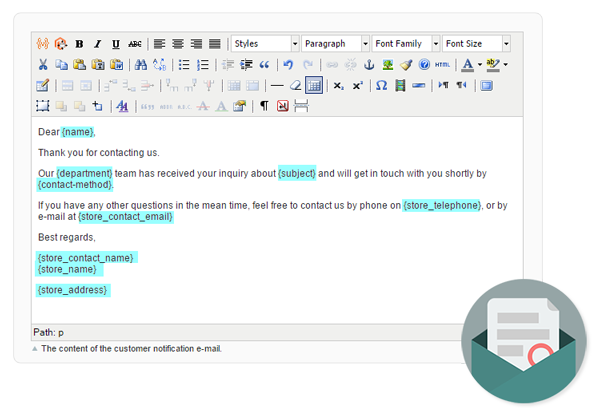This screenshot has height=415, width=600.
Task: Insert a new table
Action: (x=42, y=85)
